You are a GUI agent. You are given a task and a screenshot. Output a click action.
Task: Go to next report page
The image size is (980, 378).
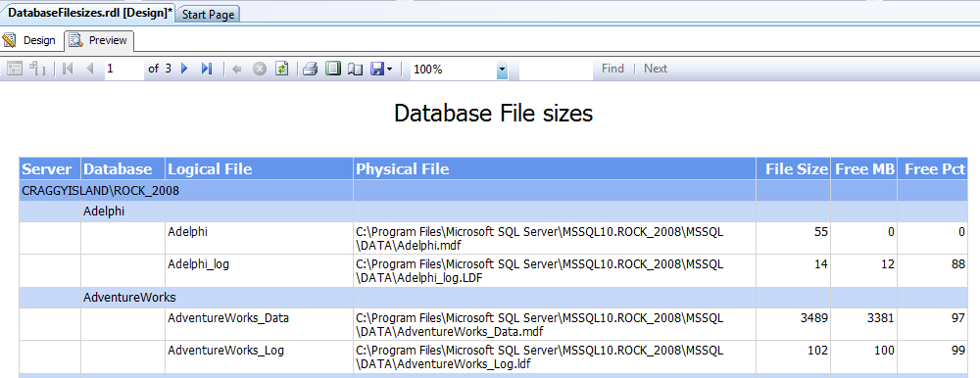click(x=184, y=69)
